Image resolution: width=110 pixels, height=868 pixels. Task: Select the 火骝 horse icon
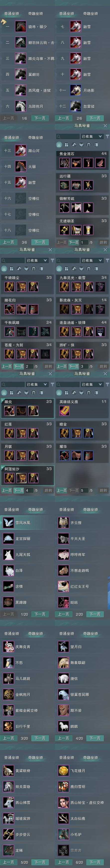(20, 167)
